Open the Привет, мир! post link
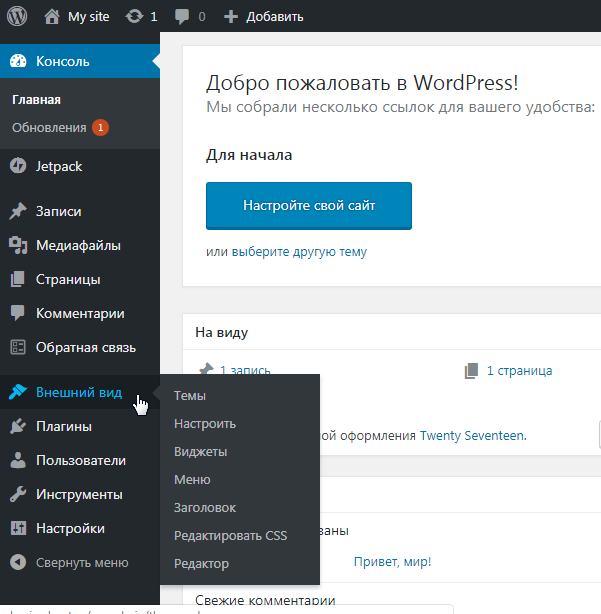Screen dimensions: 601x614 click(392, 562)
